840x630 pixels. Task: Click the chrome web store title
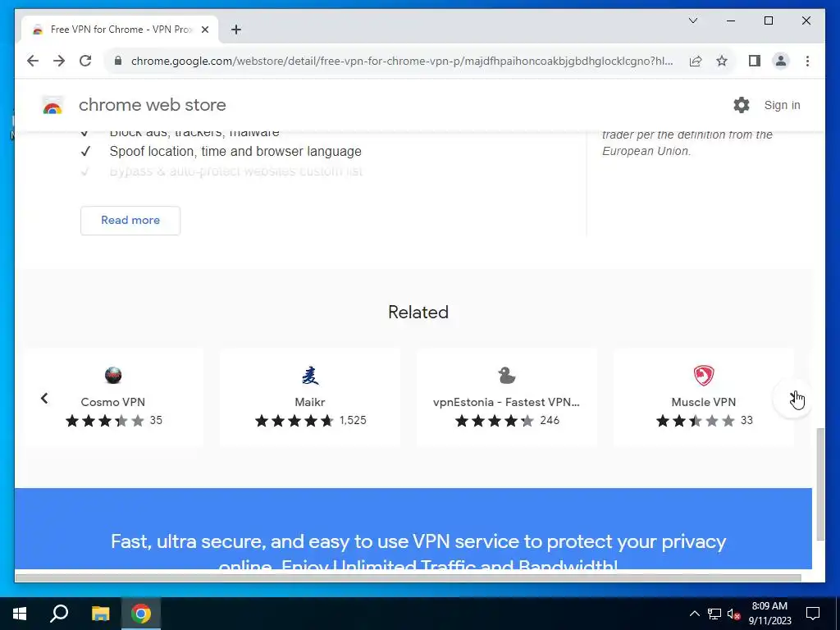click(x=152, y=105)
